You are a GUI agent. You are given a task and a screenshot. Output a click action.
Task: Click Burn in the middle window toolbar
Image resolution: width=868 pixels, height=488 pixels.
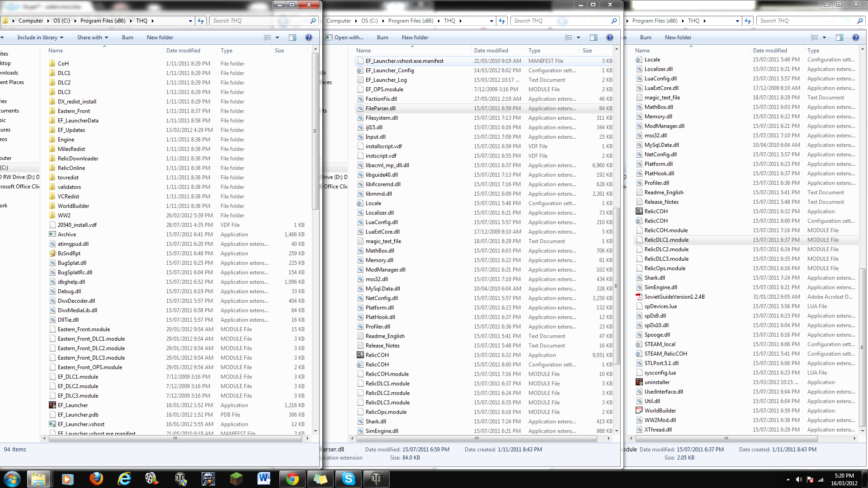click(382, 38)
